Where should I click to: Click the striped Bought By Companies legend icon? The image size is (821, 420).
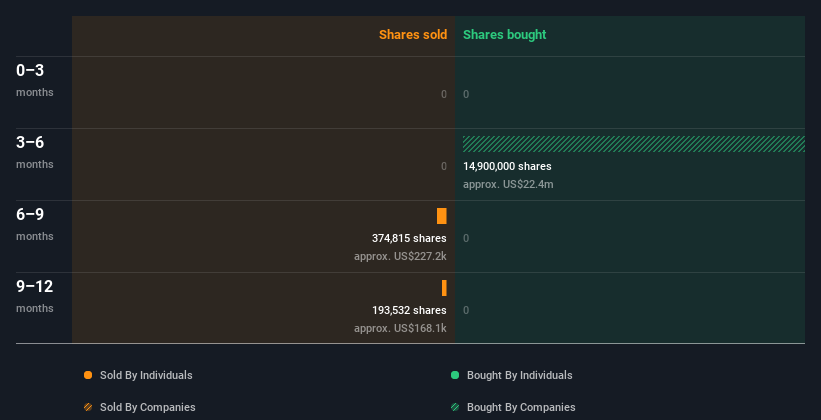[x=455, y=407]
